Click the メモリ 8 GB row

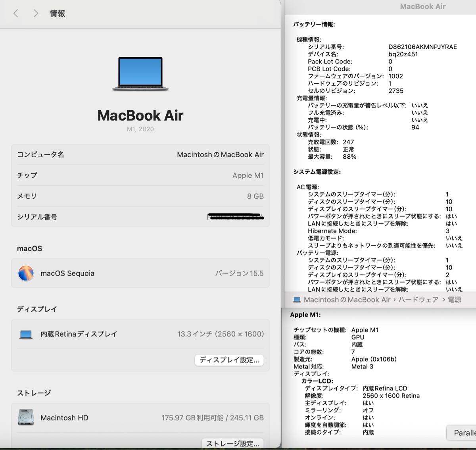(x=140, y=196)
